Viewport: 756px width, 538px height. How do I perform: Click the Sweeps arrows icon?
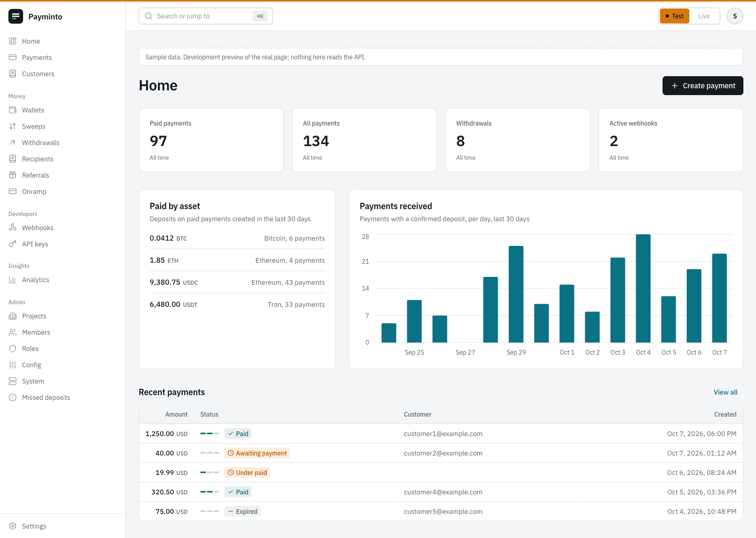[x=13, y=126]
